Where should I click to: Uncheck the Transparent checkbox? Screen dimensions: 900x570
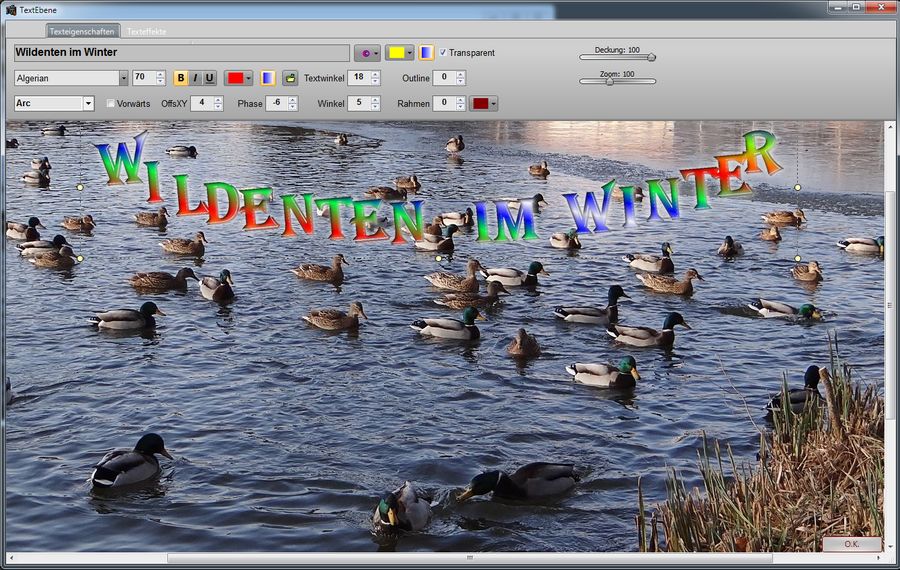tap(443, 53)
